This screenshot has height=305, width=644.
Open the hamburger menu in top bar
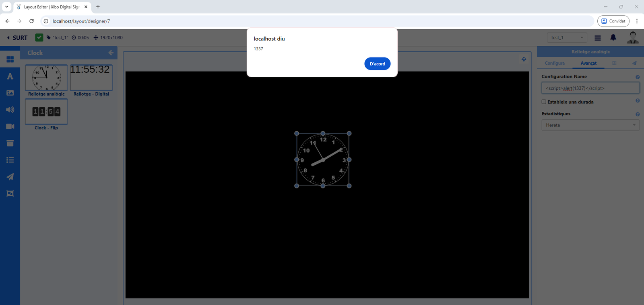598,38
